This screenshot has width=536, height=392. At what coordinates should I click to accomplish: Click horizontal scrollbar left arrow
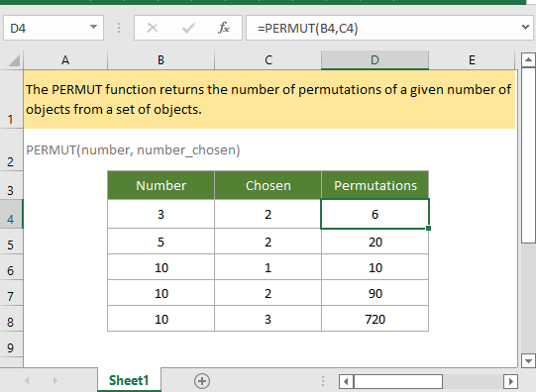346,381
